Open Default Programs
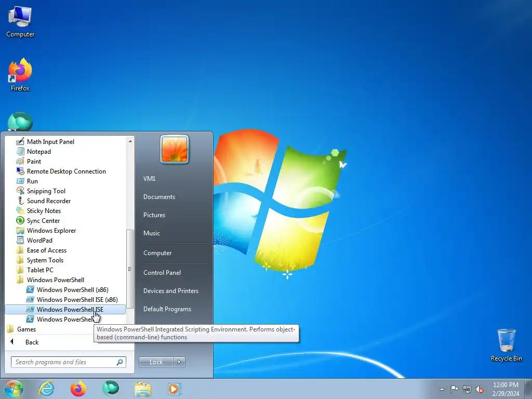 coord(167,309)
